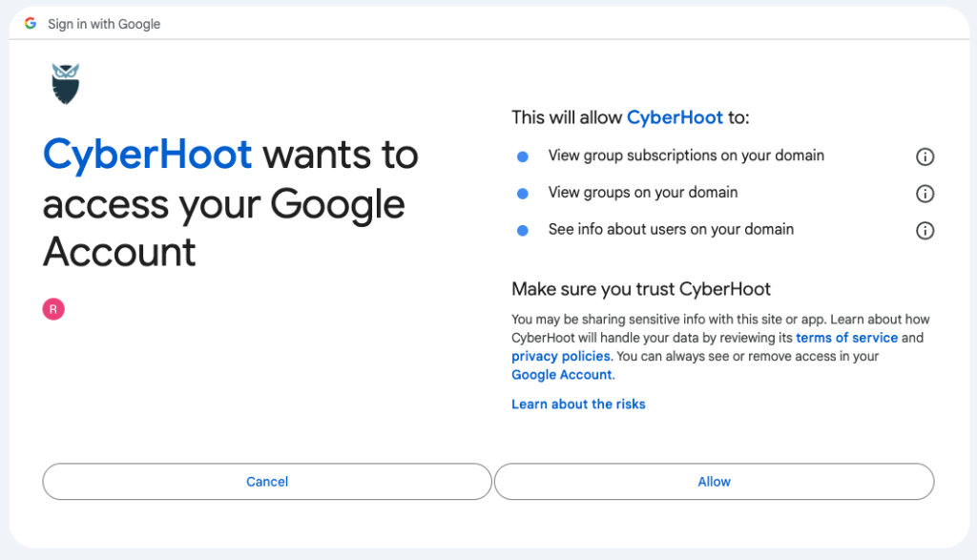Viewport: 977px width, 560px height.
Task: Open the privacy policies link
Action: [561, 356]
